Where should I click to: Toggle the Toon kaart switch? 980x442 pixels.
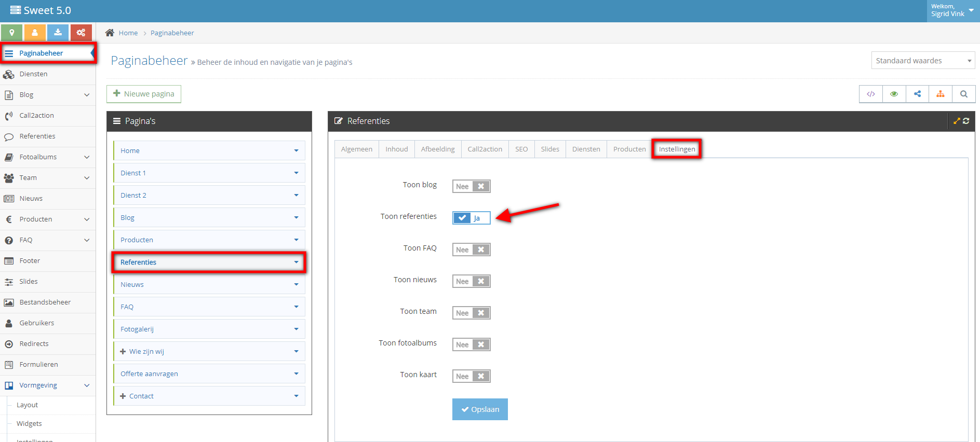point(471,376)
